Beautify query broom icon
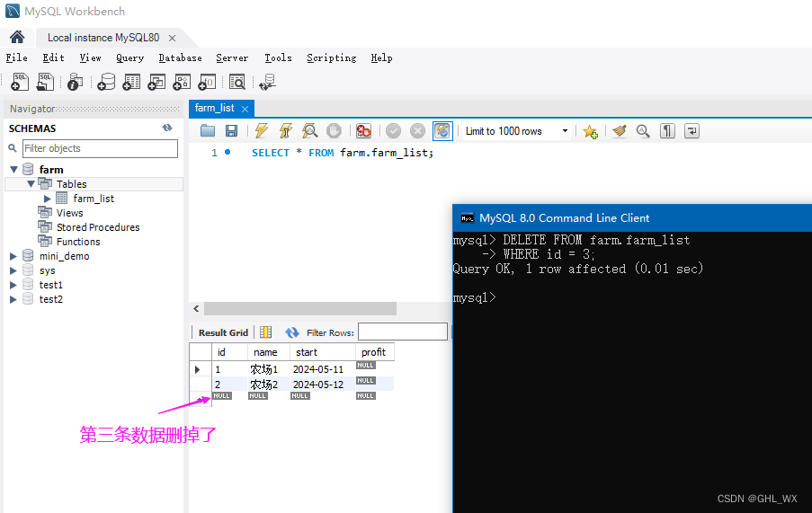The width and height of the screenshot is (812, 513). pos(620,131)
